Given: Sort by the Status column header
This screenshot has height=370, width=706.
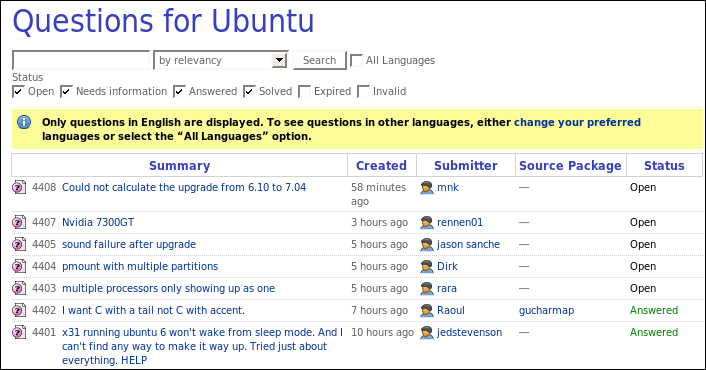Looking at the screenshot, I should (664, 166).
